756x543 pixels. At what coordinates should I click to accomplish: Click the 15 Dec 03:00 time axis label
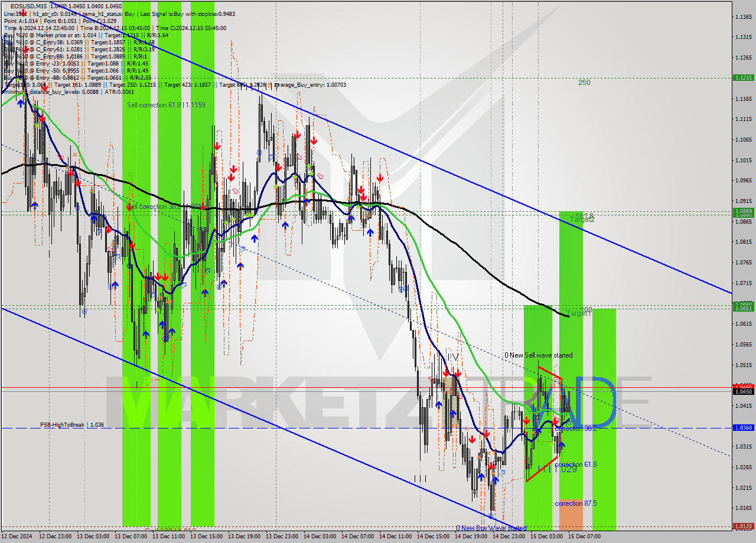546,537
